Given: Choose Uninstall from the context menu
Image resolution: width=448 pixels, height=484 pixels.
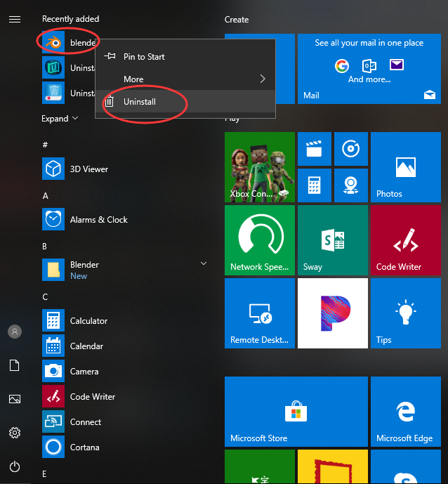Looking at the screenshot, I should click(185, 102).
